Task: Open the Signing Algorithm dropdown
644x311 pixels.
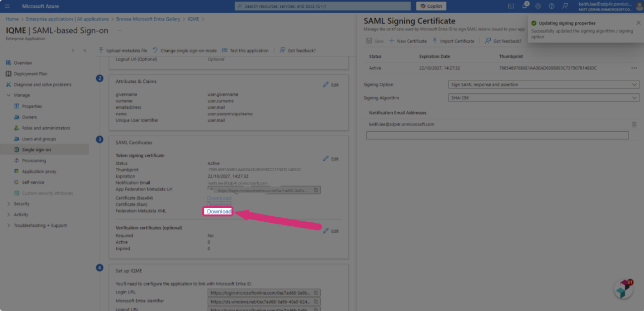Action: coord(544,98)
